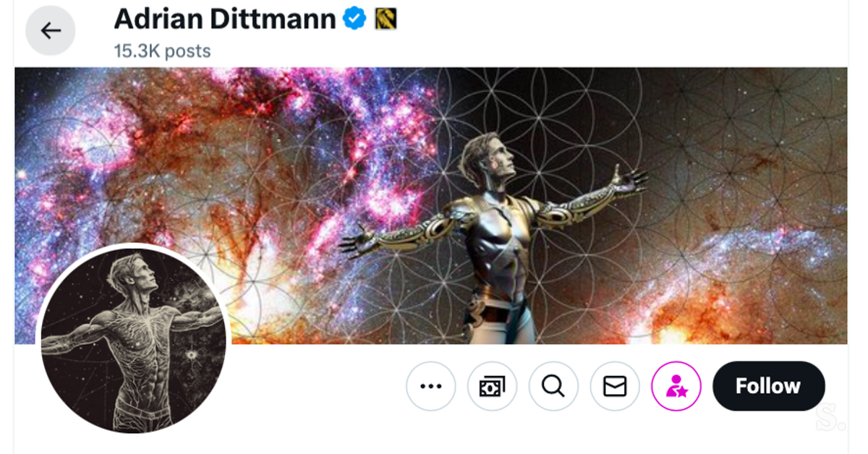Image resolution: width=868 pixels, height=454 pixels.
Task: Open a direct message via the envelope icon
Action: (614, 386)
